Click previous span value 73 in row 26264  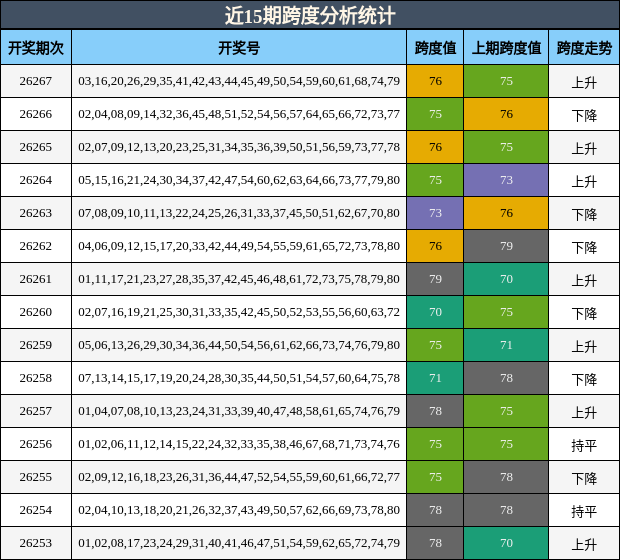coord(506,180)
